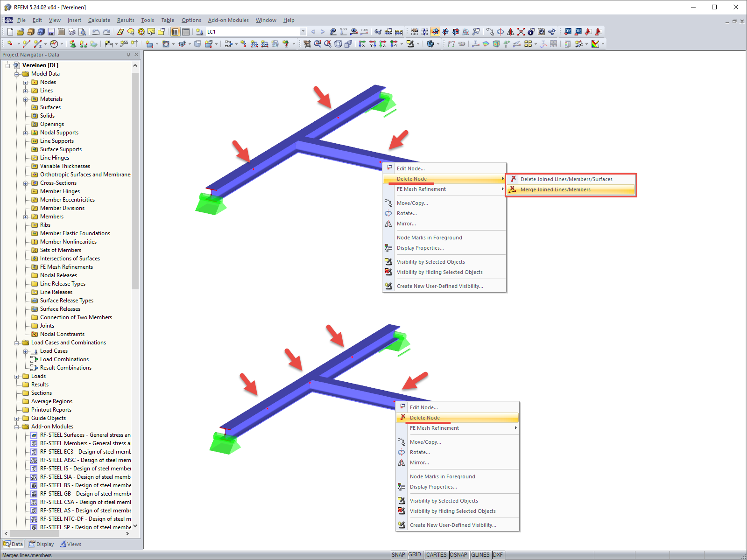Click the rendered color scale icon on toolbar right

pyautogui.click(x=595, y=44)
